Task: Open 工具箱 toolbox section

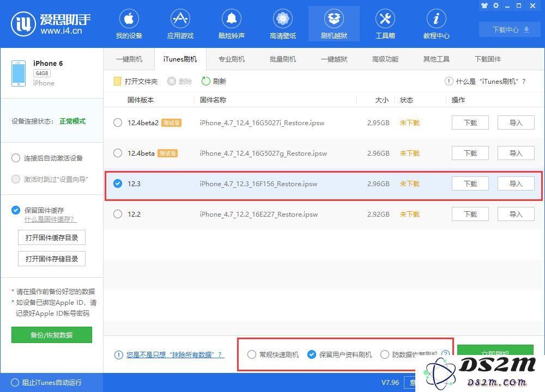Action: click(385, 24)
